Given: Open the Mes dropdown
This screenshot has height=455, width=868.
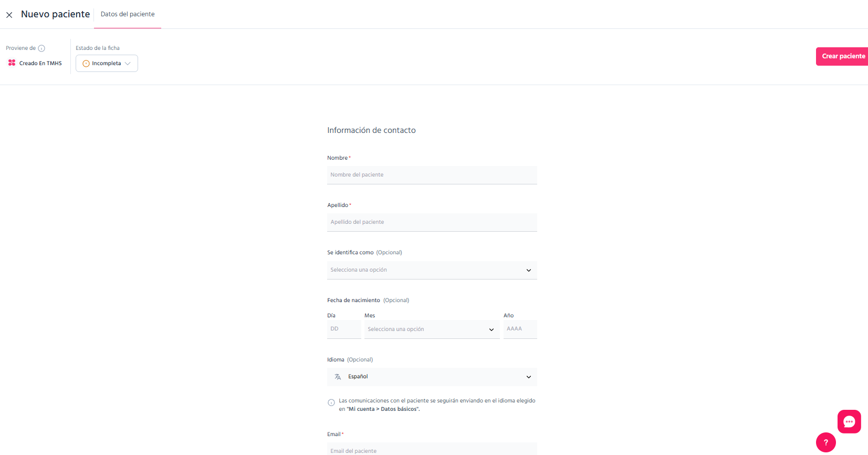Looking at the screenshot, I should click(x=432, y=329).
